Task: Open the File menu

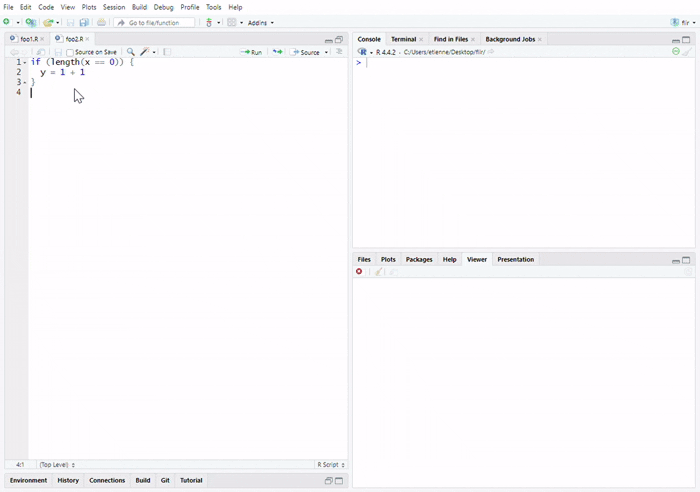Action: [x=8, y=7]
